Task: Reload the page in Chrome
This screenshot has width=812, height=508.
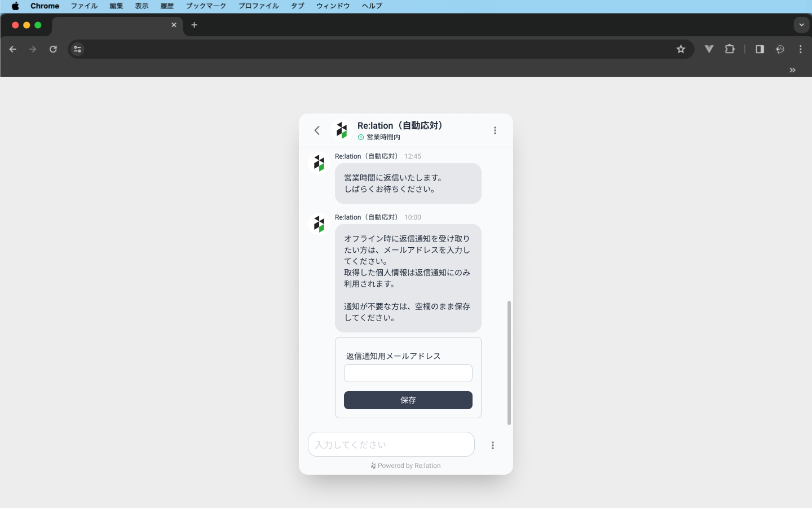Action: point(53,49)
